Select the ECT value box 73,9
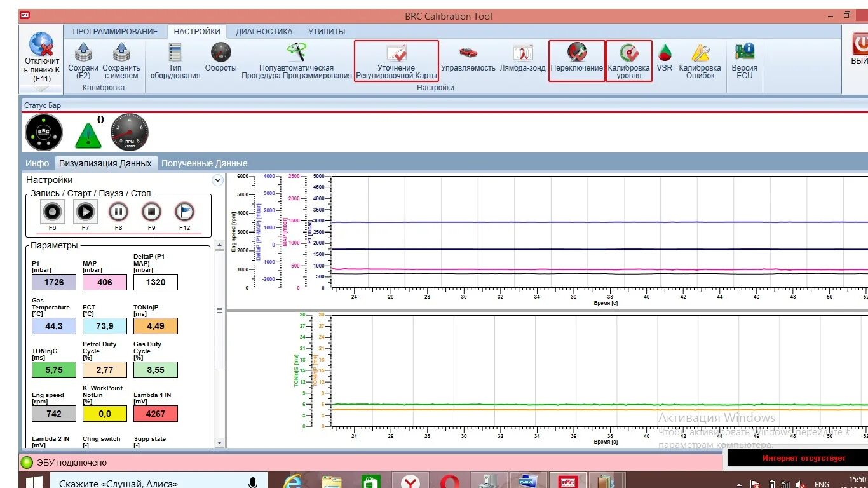The image size is (868, 488). pos(105,326)
